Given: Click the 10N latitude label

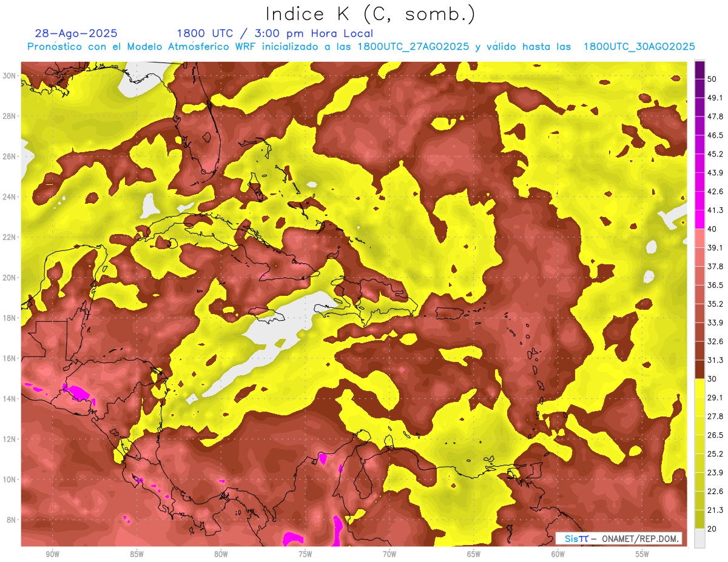Looking at the screenshot, I should 9,480.
